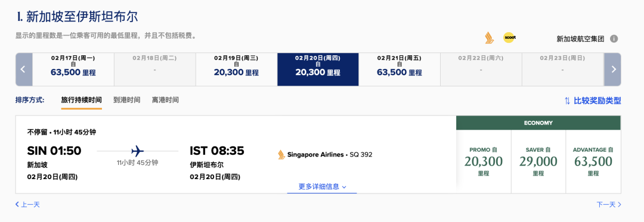Click the sort arrows icon beside 比较奖励类型
The width and height of the screenshot is (644, 222).
coord(567,101)
